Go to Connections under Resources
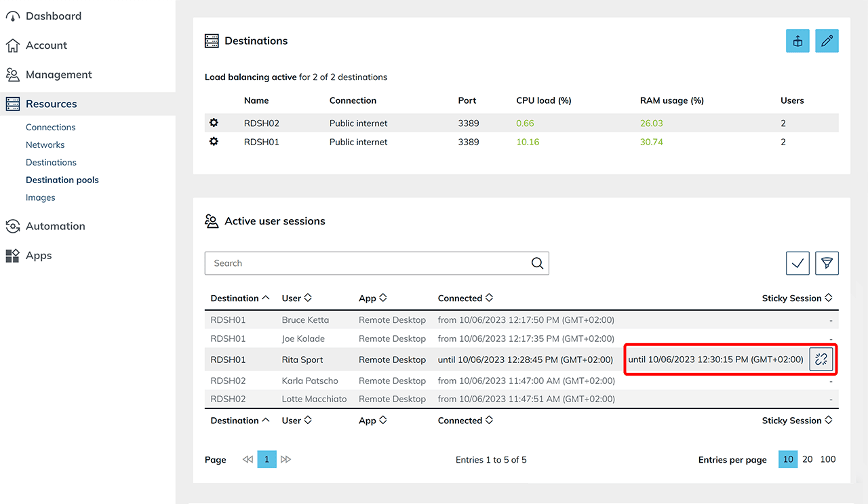Viewport: 868px width, 504px height. click(50, 127)
